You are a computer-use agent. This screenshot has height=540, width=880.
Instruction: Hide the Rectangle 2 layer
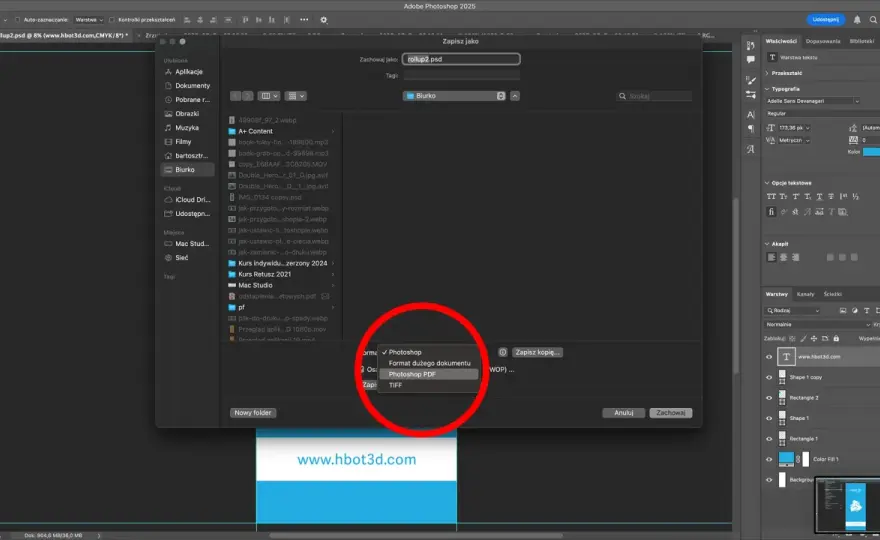[x=769, y=398]
